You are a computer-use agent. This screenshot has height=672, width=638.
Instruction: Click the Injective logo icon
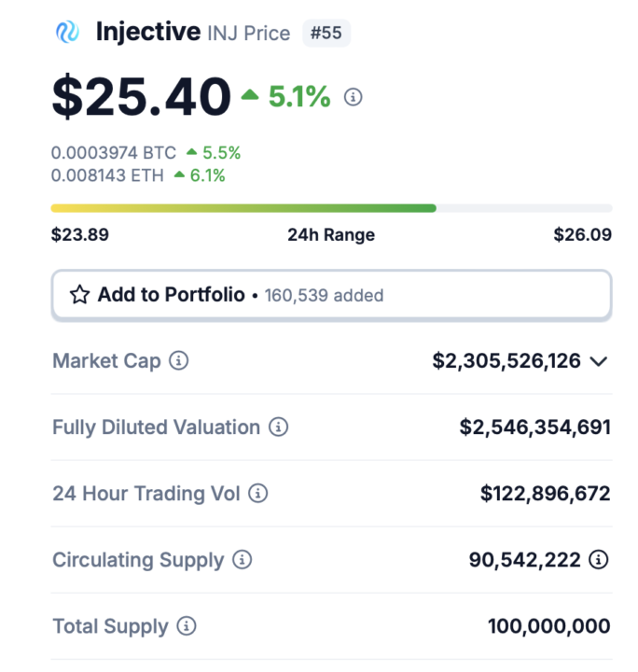click(x=68, y=32)
